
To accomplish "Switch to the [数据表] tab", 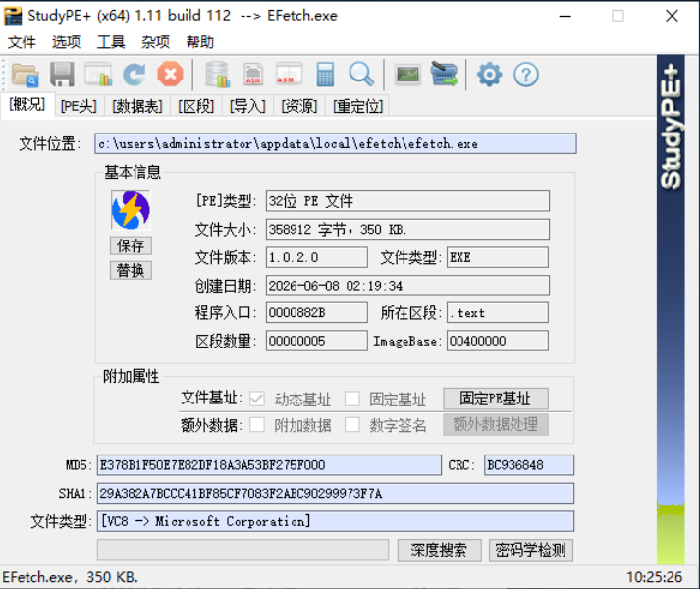I will coord(137,106).
